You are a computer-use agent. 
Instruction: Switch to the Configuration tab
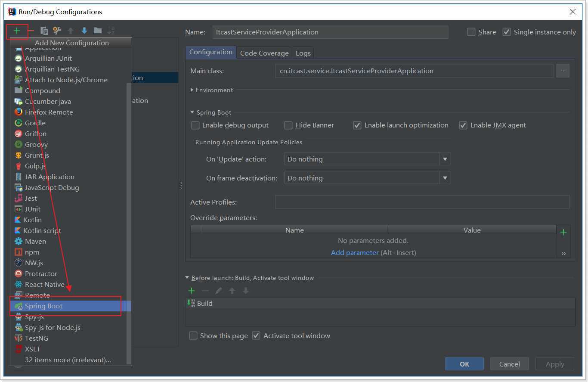pos(211,52)
